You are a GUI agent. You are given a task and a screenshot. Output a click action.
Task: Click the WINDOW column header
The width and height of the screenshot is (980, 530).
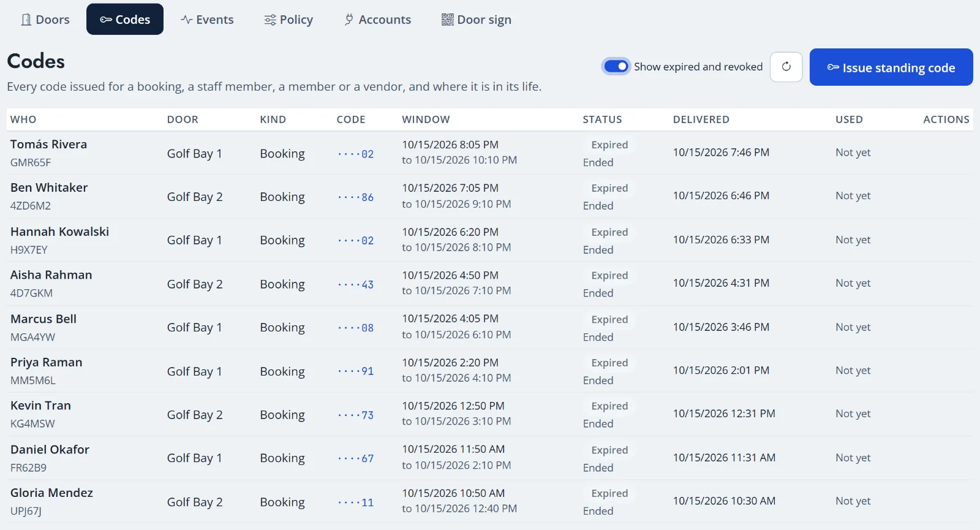pos(426,119)
